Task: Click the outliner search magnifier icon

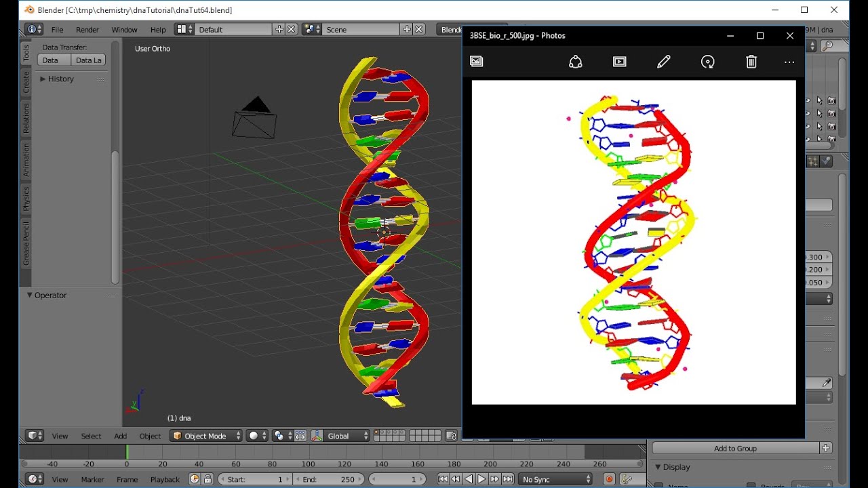Action: pyautogui.click(x=828, y=46)
